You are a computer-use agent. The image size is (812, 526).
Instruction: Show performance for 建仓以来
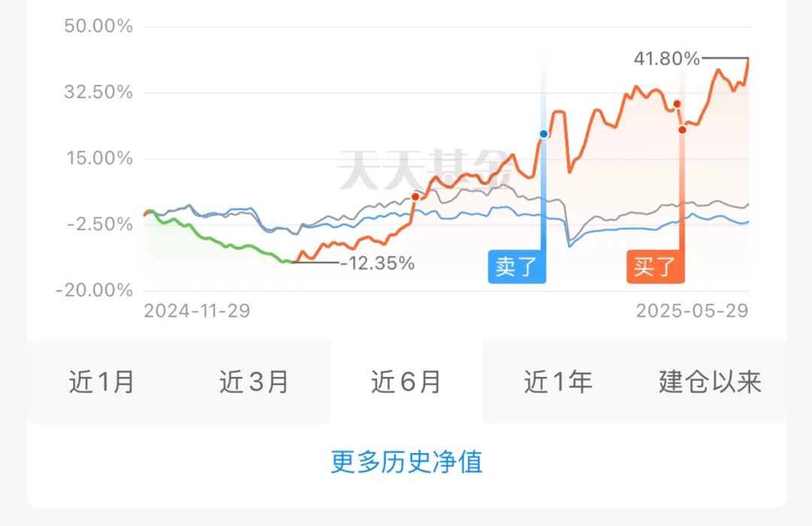coord(710,382)
